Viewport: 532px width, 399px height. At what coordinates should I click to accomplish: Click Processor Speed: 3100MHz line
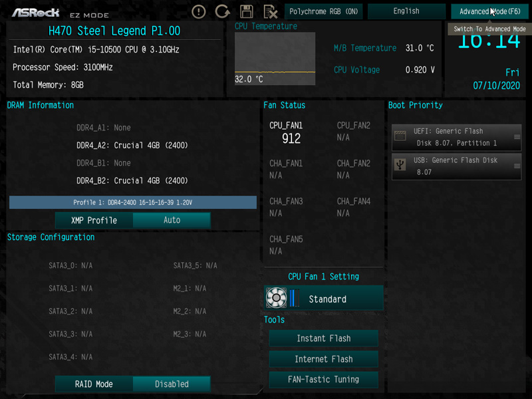(63, 68)
